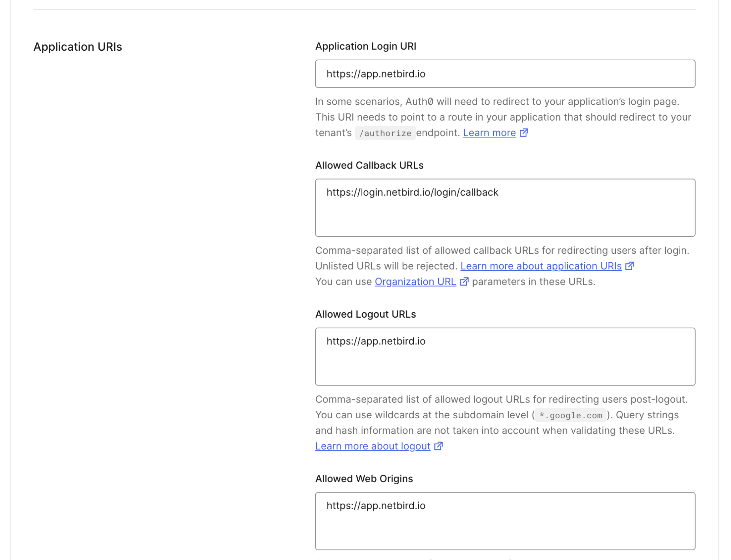731x560 pixels.
Task: Open the "Organization URL" link
Action: pos(415,282)
